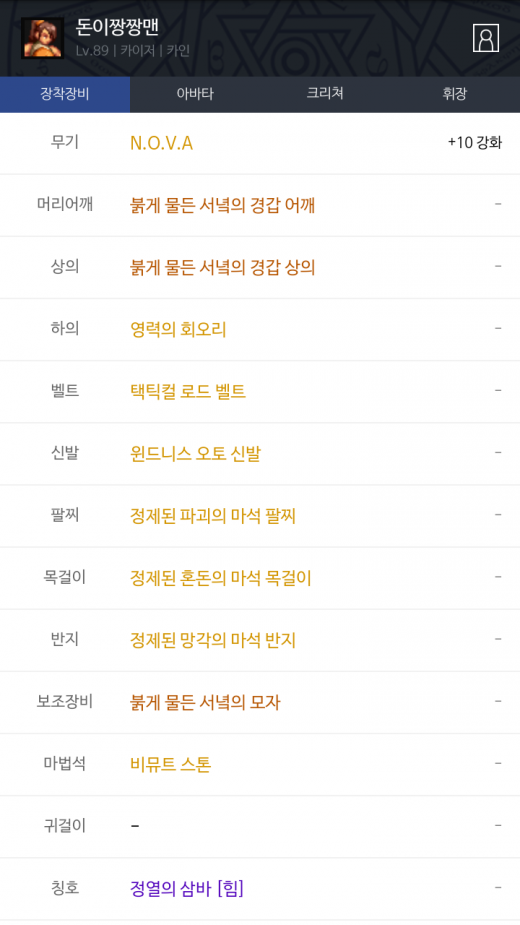View 정제된 망각의 마석 반지 details
The image size is (520, 925).
tap(212, 640)
